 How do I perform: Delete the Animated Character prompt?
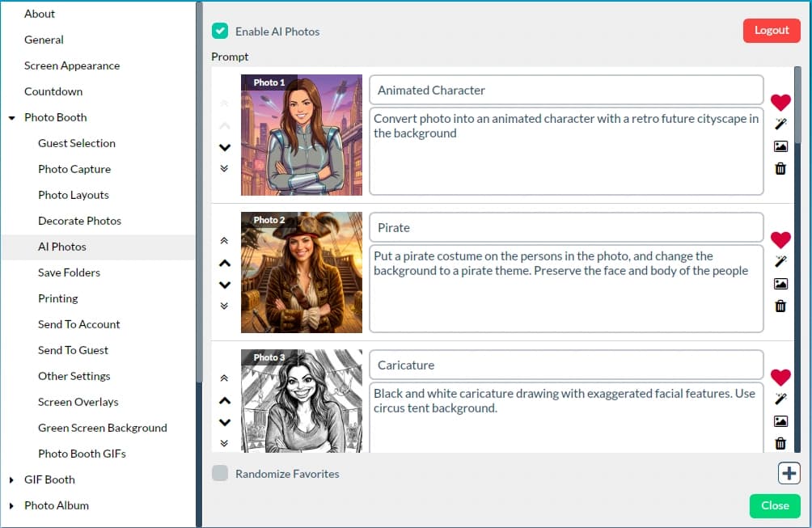pyautogui.click(x=780, y=169)
